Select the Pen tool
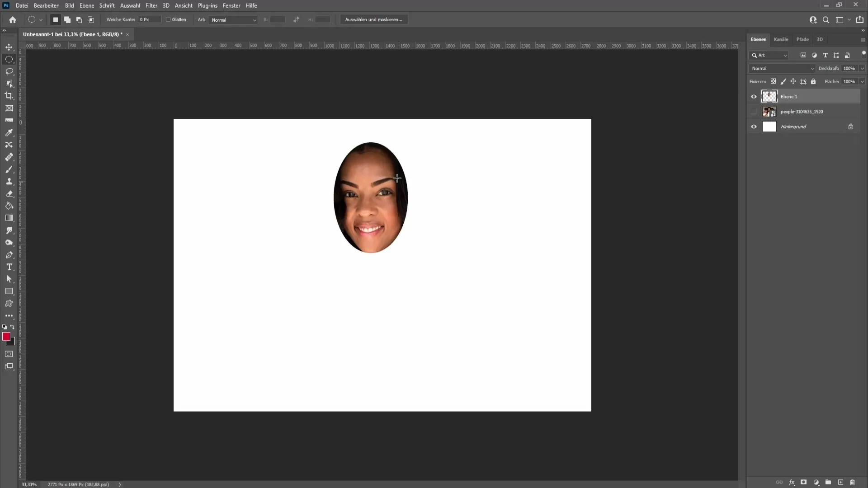Viewport: 868px width, 488px height. point(9,255)
